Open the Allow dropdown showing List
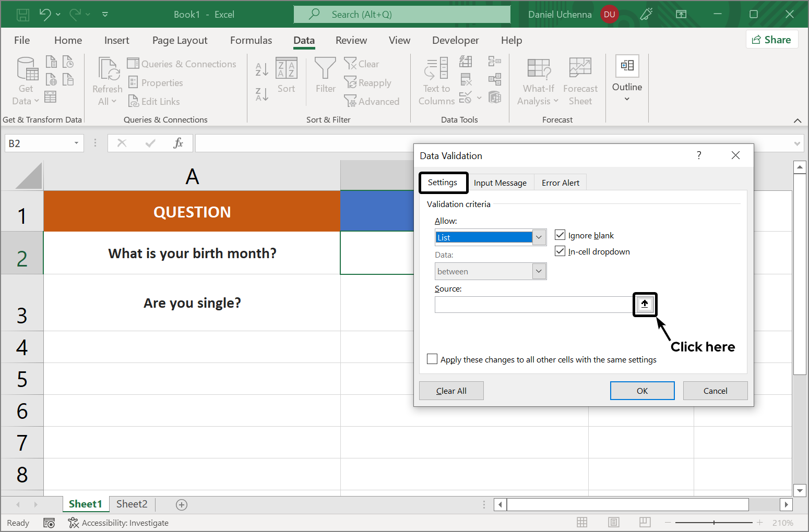The width and height of the screenshot is (809, 532). coord(539,237)
